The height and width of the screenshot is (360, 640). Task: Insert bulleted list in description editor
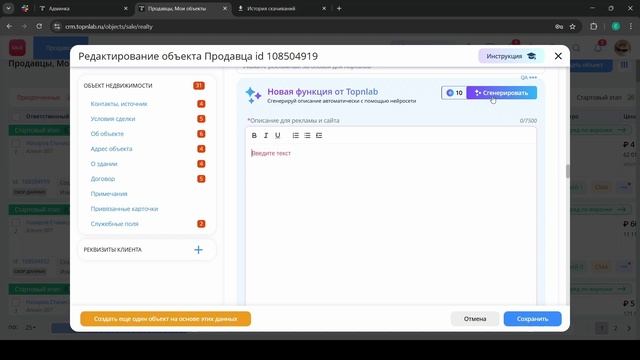coord(307,136)
